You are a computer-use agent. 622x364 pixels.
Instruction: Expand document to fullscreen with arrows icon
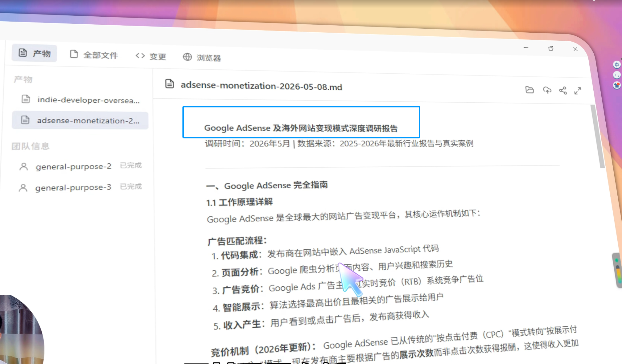pos(578,91)
